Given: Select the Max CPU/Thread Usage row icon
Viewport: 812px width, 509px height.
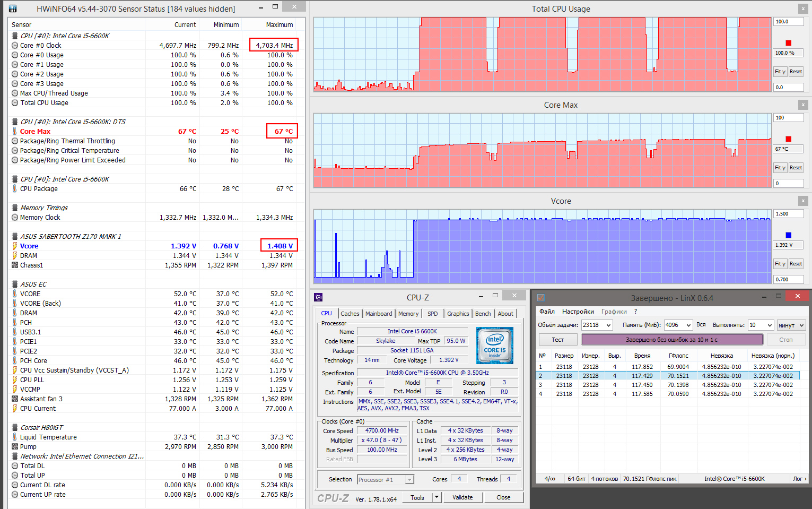Looking at the screenshot, I should (15, 93).
